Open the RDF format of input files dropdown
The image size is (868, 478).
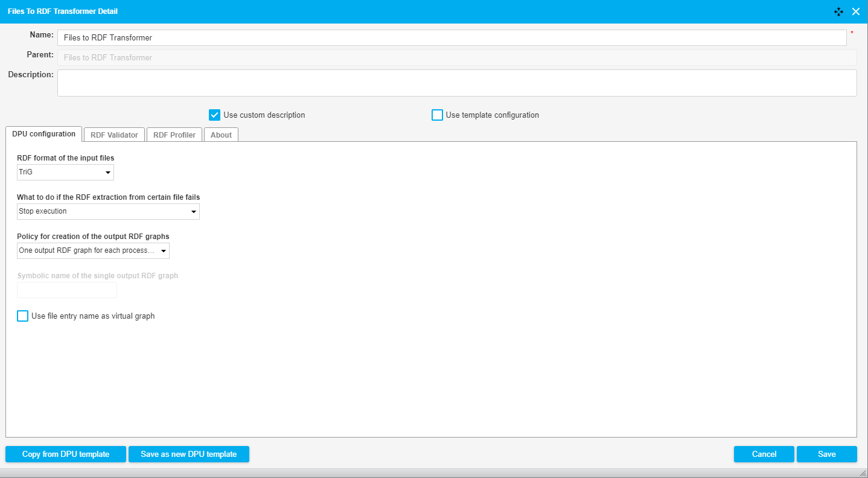[65, 173]
